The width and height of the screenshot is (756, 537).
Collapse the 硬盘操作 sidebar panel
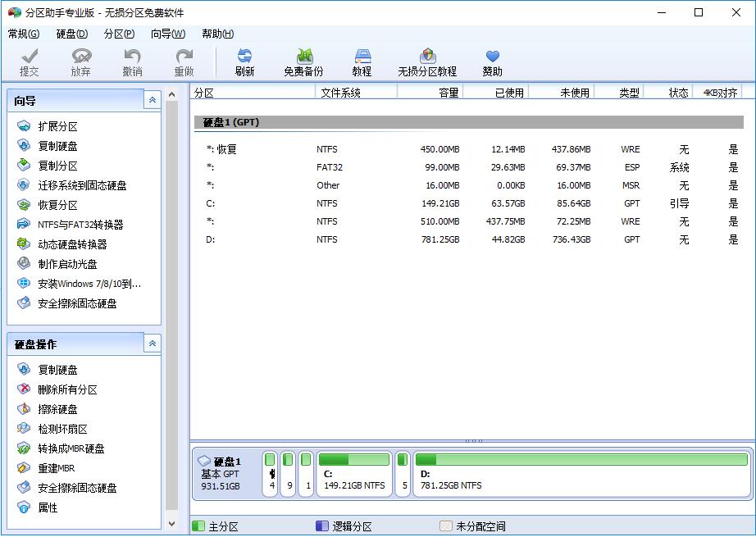152,344
